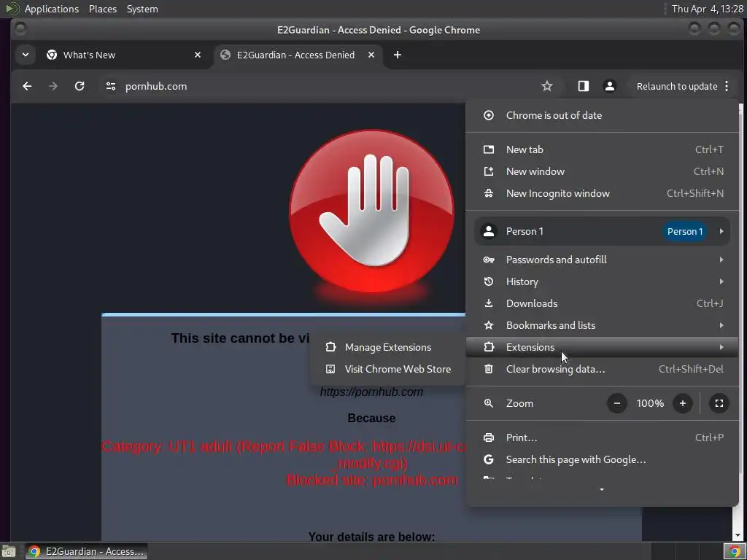This screenshot has width=747, height=560.
Task: Decrease zoom with the minus button
Action: (x=617, y=403)
